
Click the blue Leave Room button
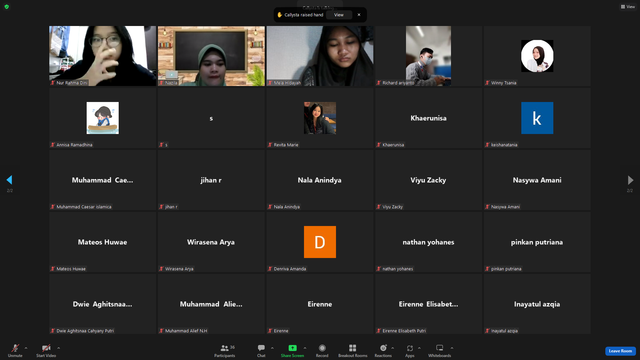pyautogui.click(x=620, y=351)
